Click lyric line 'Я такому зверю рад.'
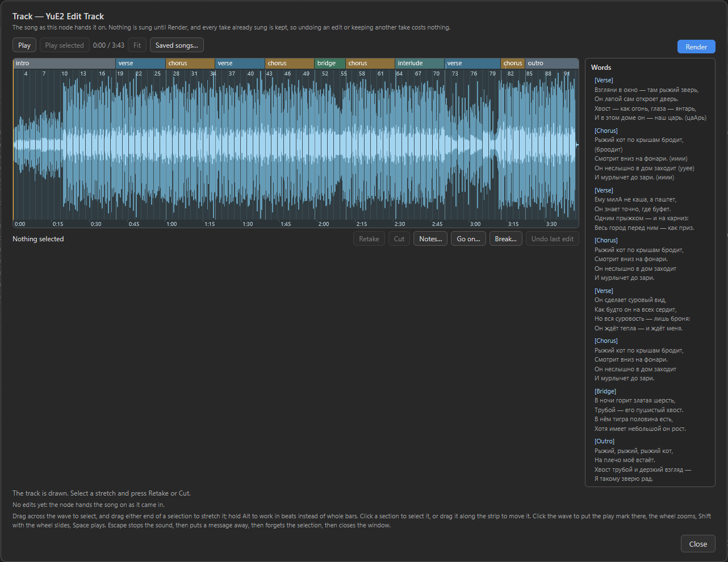The width and height of the screenshot is (728, 562). [624, 479]
